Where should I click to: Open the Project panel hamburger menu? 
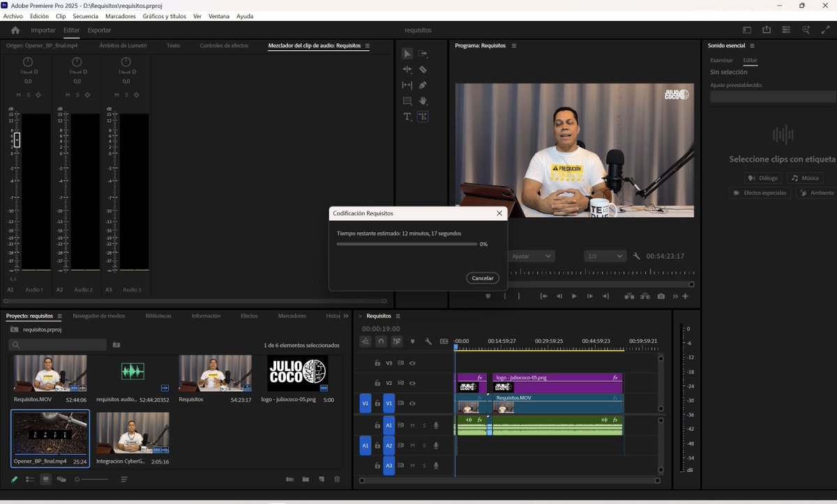point(60,316)
